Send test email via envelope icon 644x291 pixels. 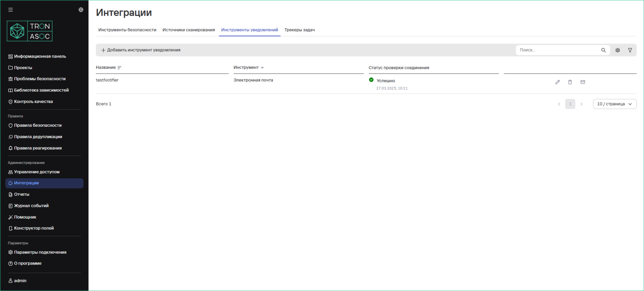pyautogui.click(x=583, y=82)
